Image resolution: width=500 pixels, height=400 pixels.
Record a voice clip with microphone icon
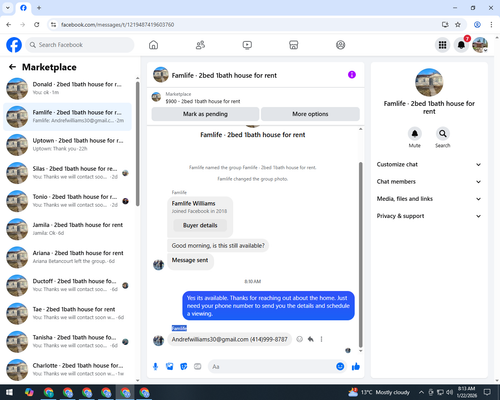point(155,367)
